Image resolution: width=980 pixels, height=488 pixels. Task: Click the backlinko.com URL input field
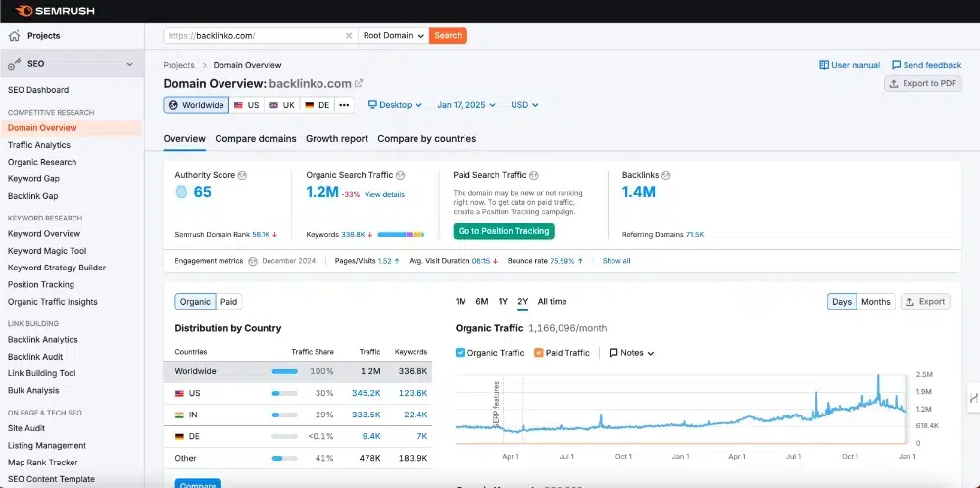[255, 36]
